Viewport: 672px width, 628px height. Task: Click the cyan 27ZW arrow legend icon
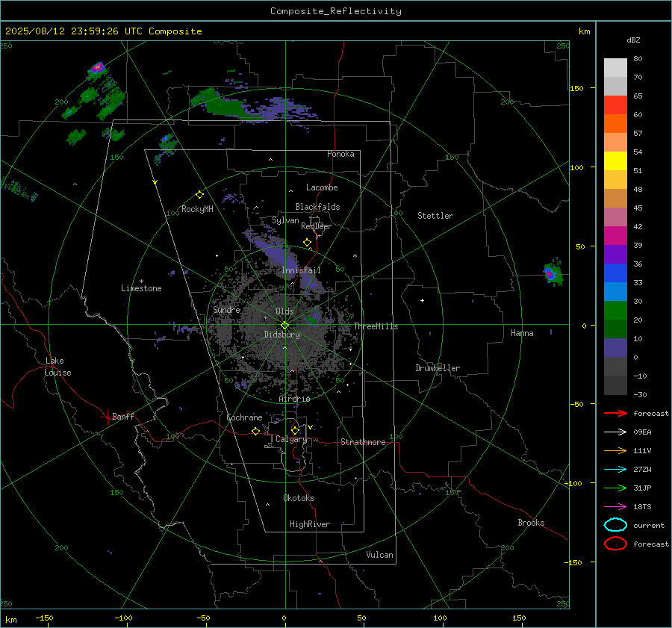pos(615,470)
